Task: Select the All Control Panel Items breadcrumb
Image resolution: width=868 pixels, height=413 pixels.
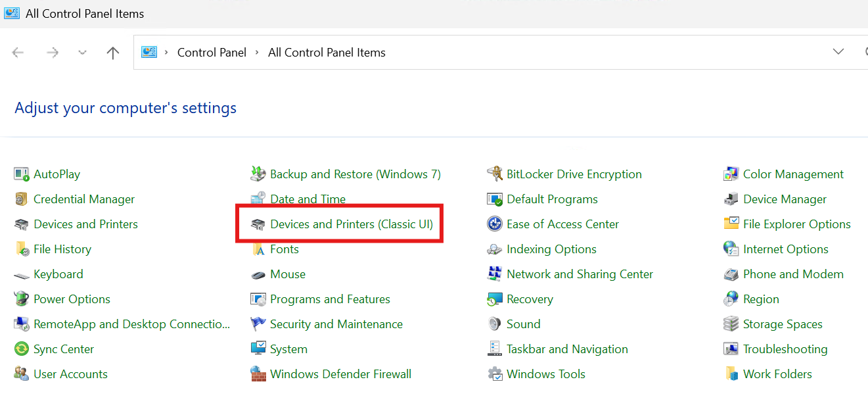Action: click(327, 53)
